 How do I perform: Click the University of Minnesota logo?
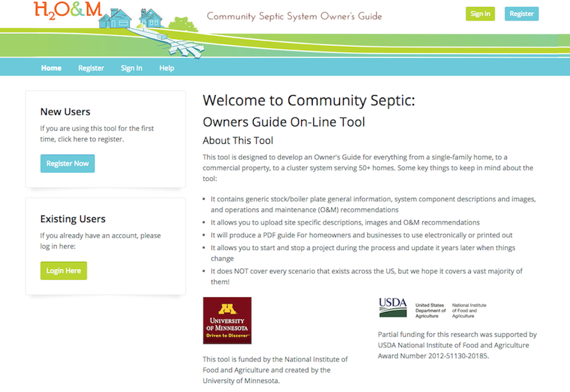[x=227, y=320]
